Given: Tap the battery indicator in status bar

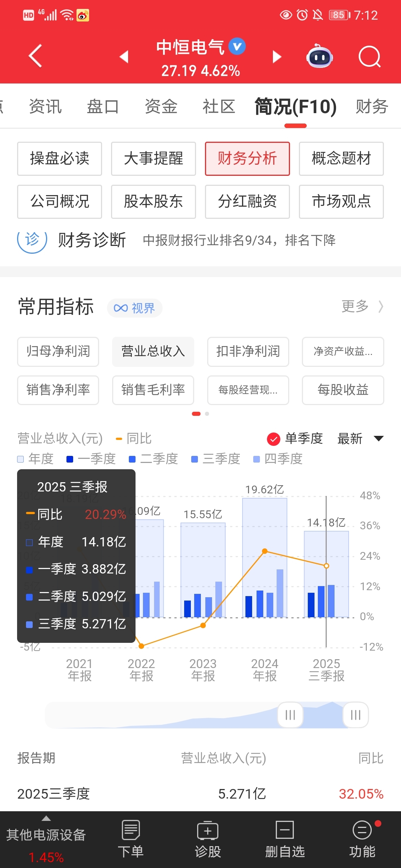Looking at the screenshot, I should 339,15.
